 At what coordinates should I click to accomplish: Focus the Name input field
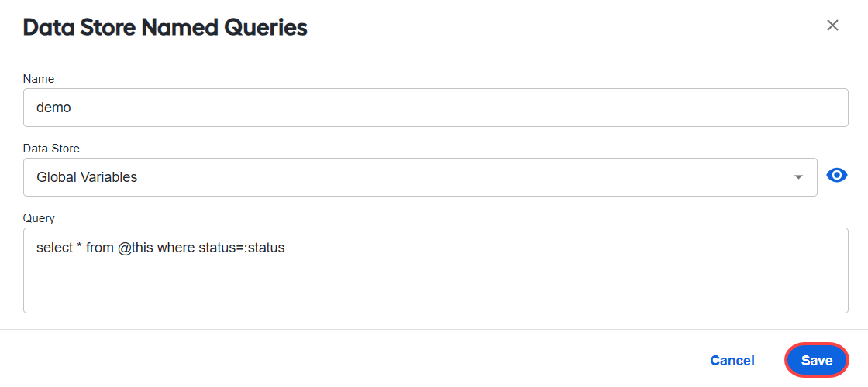[x=436, y=108]
